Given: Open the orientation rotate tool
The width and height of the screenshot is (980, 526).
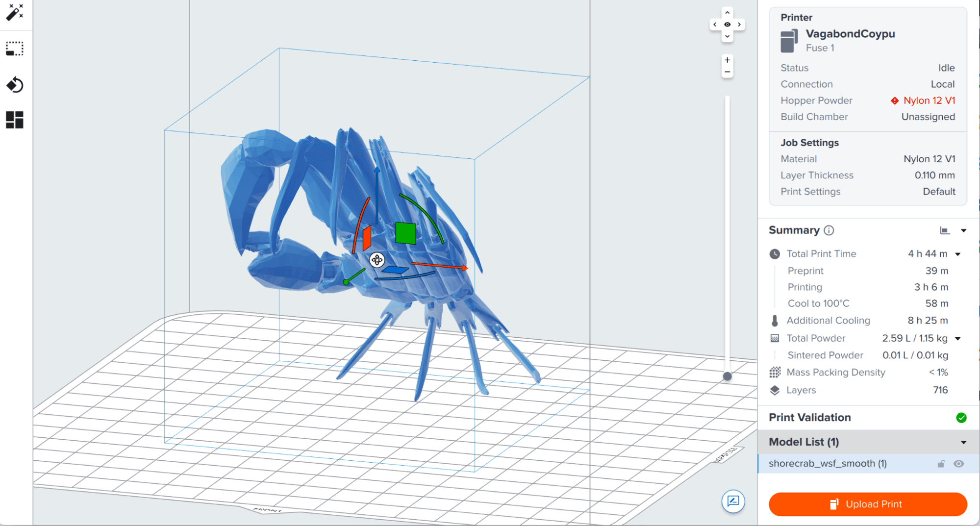Looking at the screenshot, I should click(15, 85).
